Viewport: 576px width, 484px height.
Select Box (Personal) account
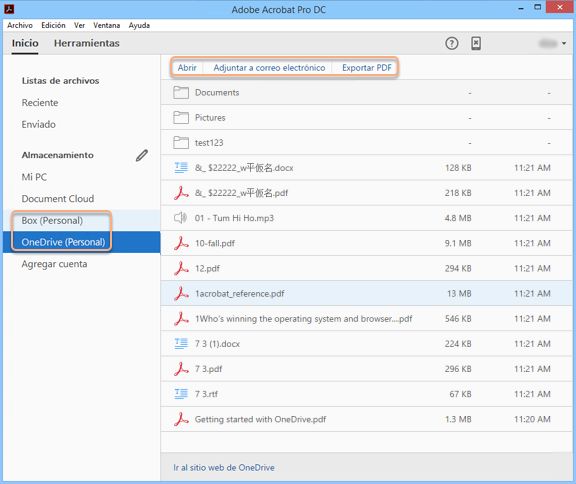[52, 220]
